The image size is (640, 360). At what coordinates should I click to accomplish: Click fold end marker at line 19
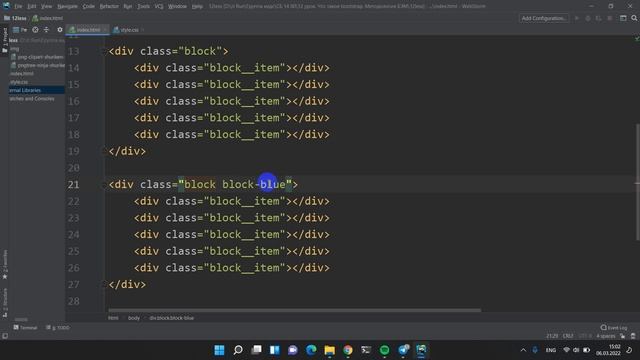point(103,151)
